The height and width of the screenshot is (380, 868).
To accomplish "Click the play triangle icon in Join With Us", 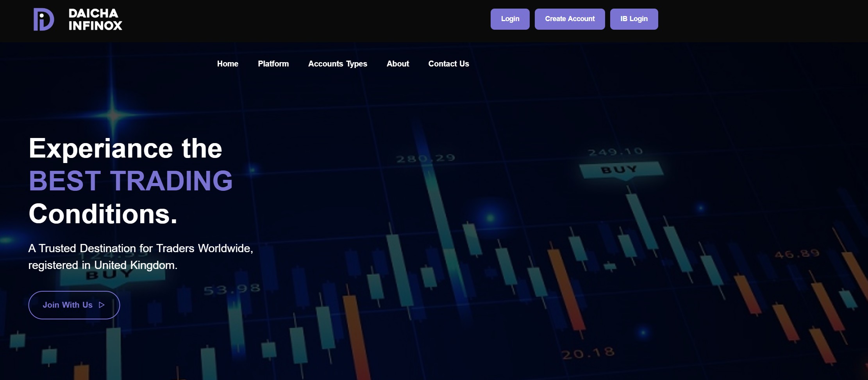I will 102,305.
